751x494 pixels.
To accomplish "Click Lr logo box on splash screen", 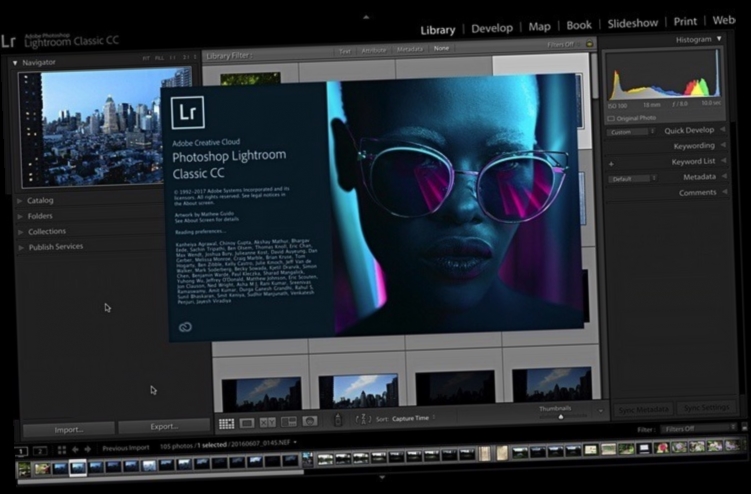I will click(188, 112).
